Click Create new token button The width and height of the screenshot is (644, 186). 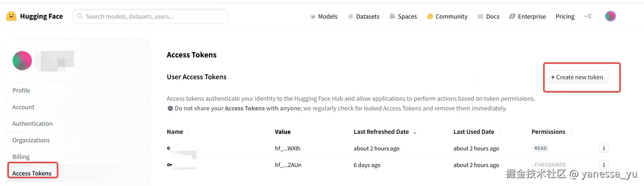(x=577, y=77)
